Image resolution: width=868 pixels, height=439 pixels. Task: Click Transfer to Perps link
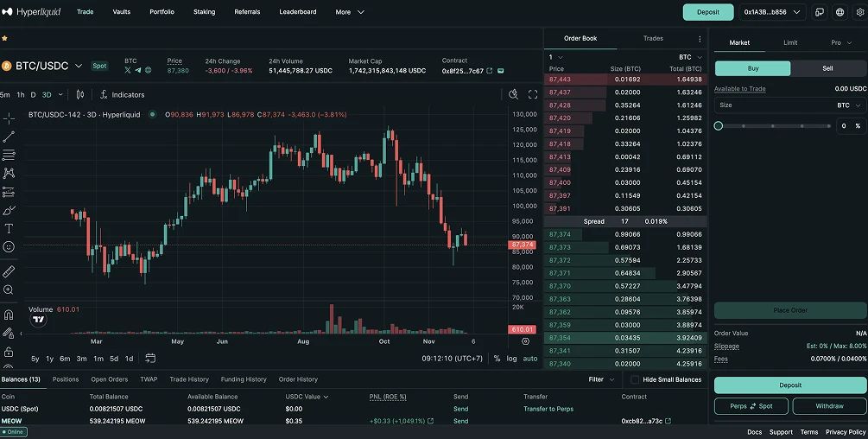coord(548,409)
